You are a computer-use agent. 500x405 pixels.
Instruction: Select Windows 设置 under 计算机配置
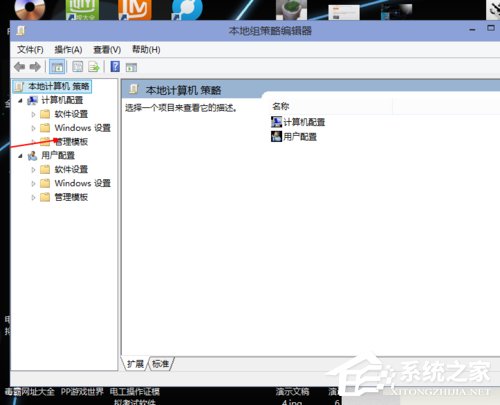click(x=82, y=128)
